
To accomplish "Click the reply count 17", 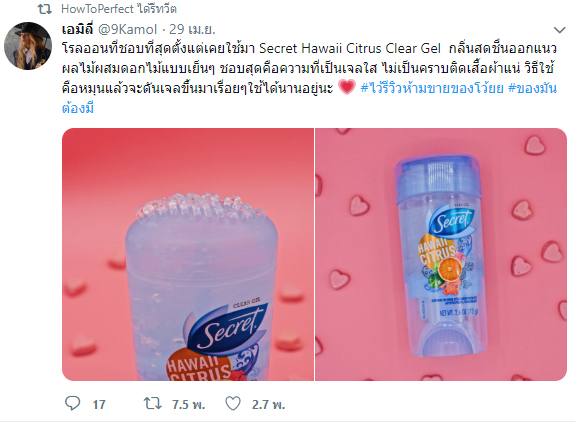I will click(99, 405).
